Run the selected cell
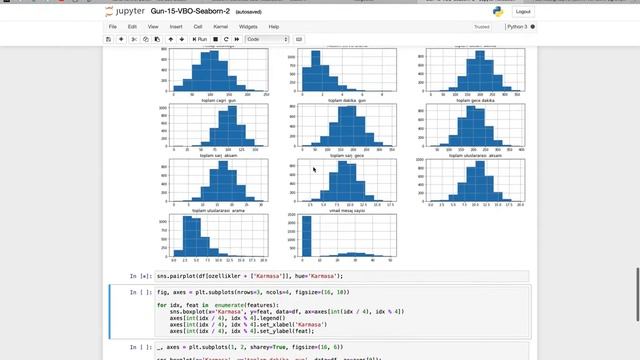 click(x=200, y=39)
